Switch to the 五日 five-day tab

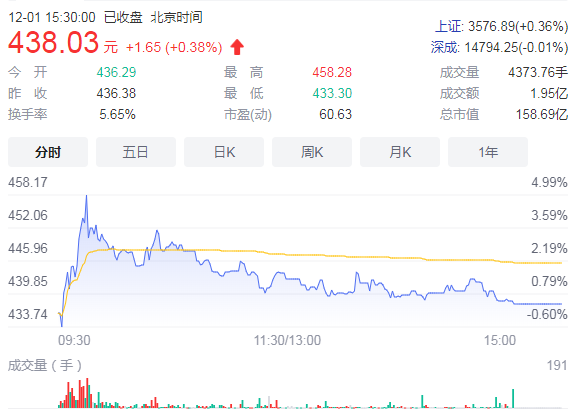136,152
